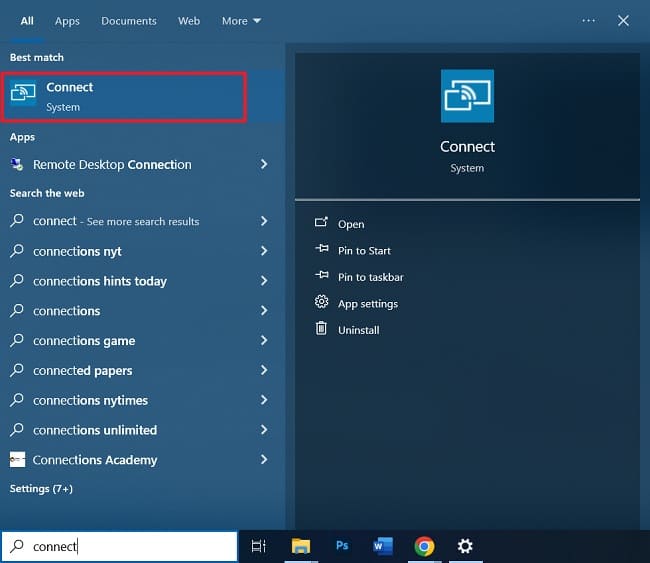Switch to the All tab
The width and height of the screenshot is (650, 563).
pos(27,21)
